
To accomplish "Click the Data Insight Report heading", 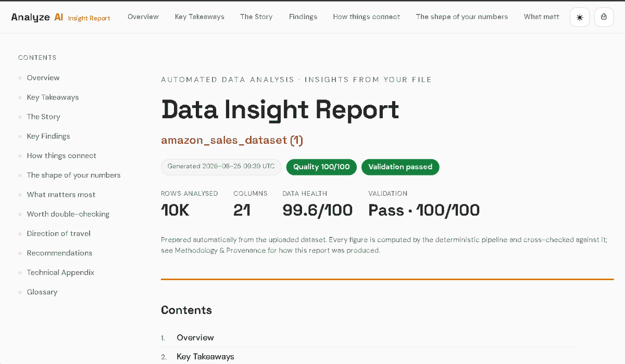I will click(280, 110).
